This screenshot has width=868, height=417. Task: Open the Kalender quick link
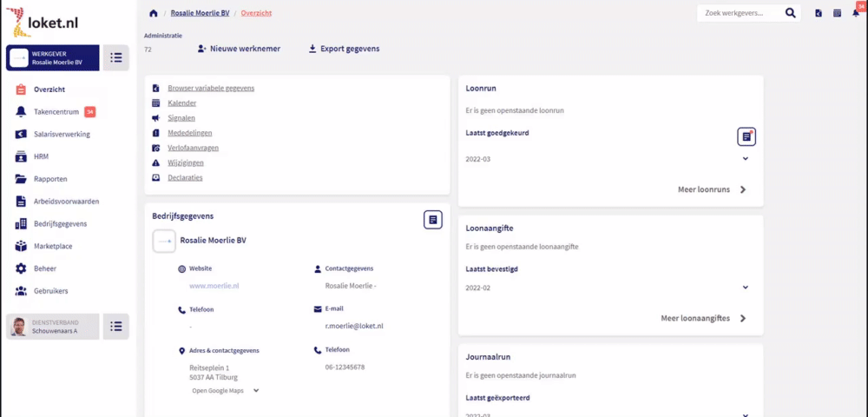182,103
